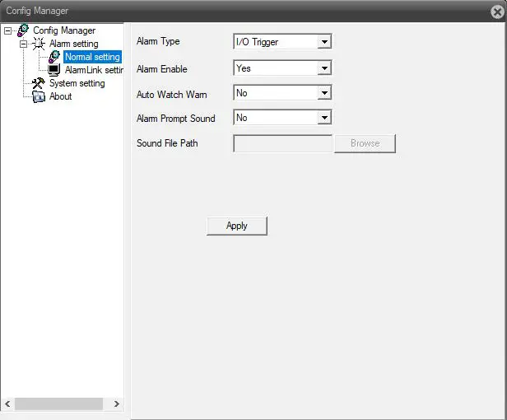The width and height of the screenshot is (507, 420).
Task: Click the tree panel horizontal scrollbar thumb
Action: click(58, 404)
